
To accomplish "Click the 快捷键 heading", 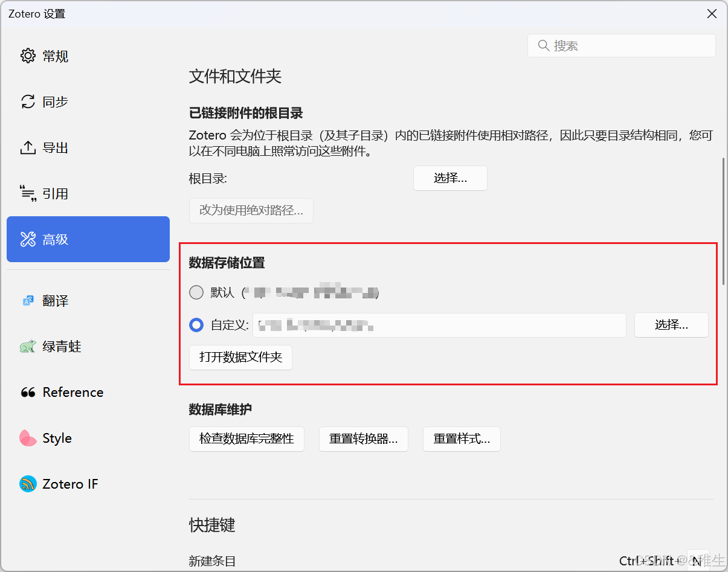I will [212, 525].
